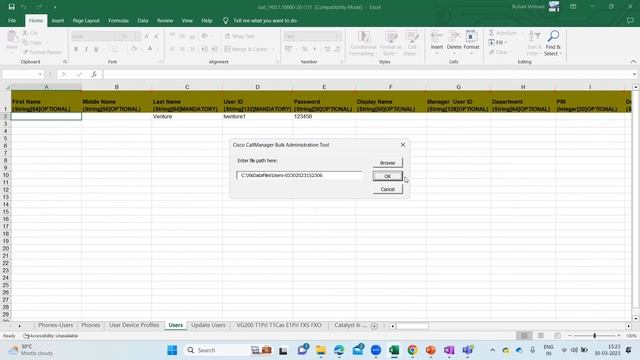This screenshot has width=640, height=360.
Task: Close the Cisco CallManager dialog
Action: 403,144
